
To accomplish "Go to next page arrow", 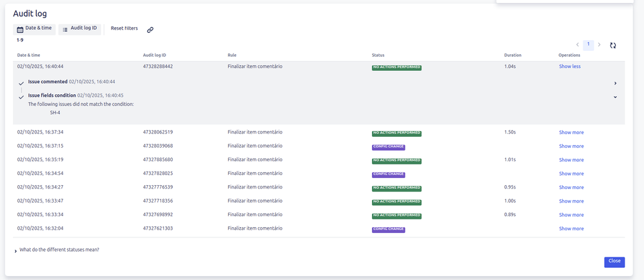I will point(600,45).
